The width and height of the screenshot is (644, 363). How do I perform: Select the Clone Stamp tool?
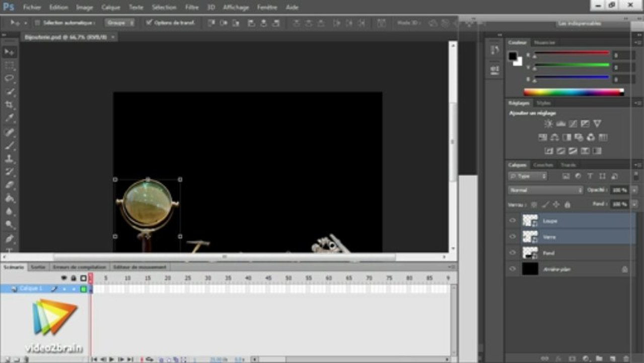pyautogui.click(x=10, y=158)
